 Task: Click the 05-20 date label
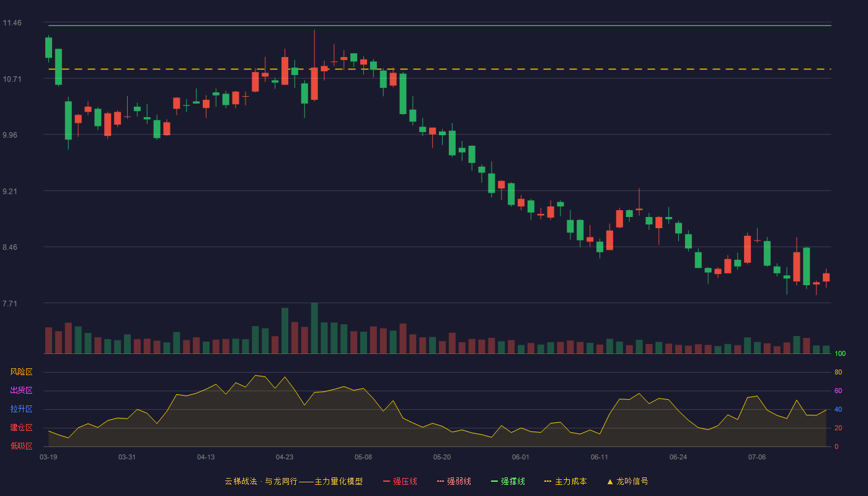tap(442, 457)
